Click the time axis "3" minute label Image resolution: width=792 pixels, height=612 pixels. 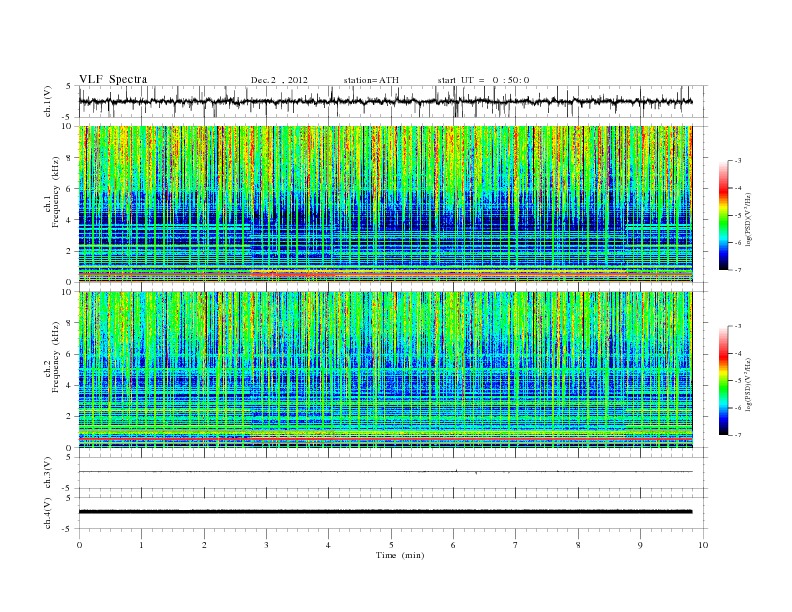pos(266,545)
